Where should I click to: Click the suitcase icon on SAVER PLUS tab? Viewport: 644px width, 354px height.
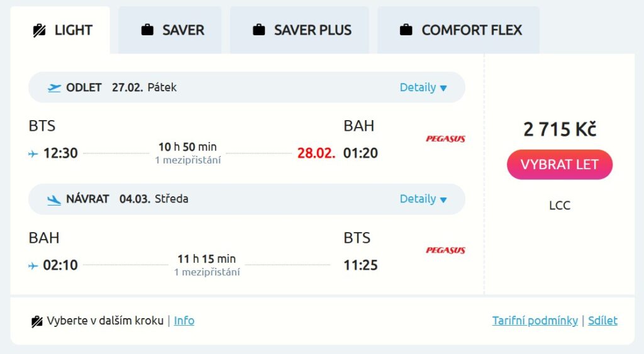(258, 30)
